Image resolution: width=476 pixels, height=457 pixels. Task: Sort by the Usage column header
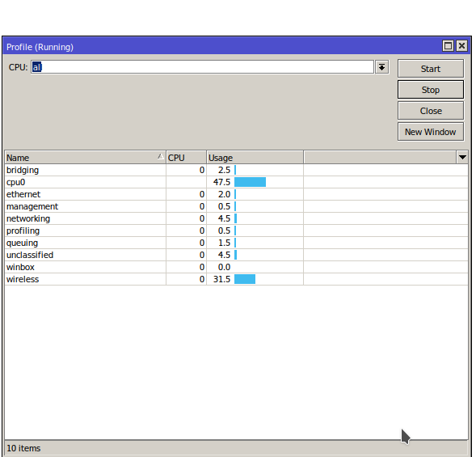(255, 158)
